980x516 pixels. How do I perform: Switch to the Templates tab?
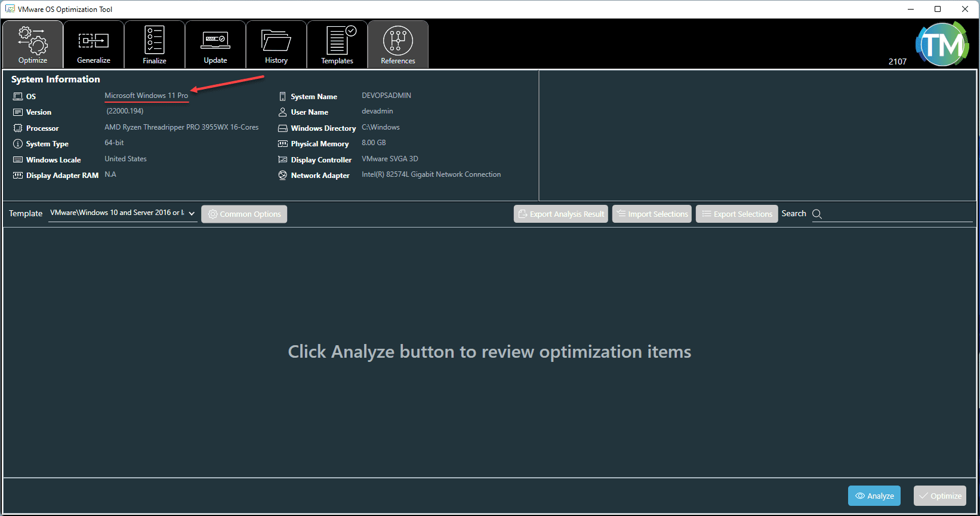(337, 44)
